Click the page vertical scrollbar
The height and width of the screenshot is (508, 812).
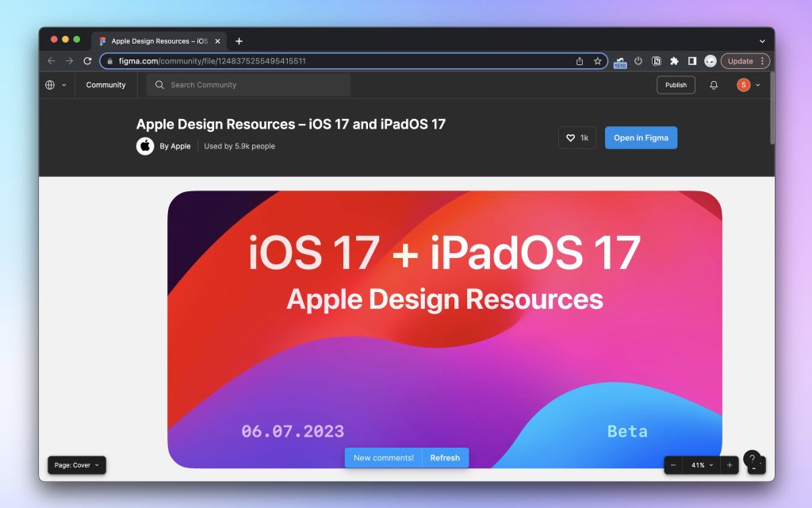tap(772, 108)
